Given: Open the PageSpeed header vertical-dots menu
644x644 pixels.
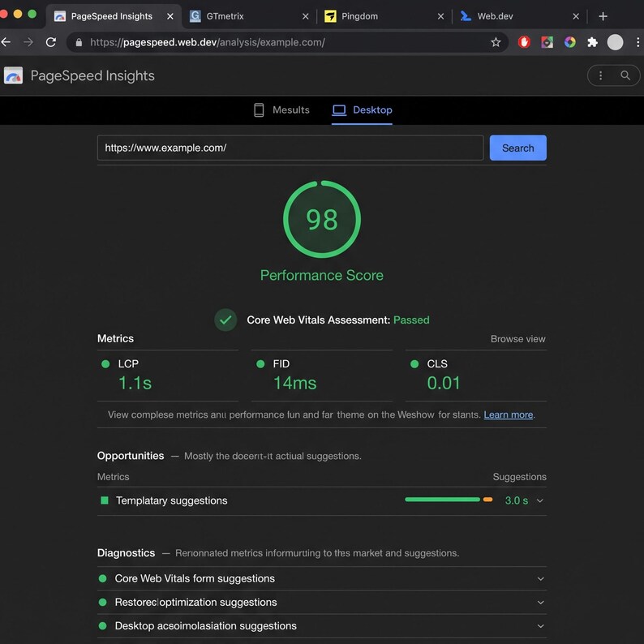Looking at the screenshot, I should tap(600, 75).
